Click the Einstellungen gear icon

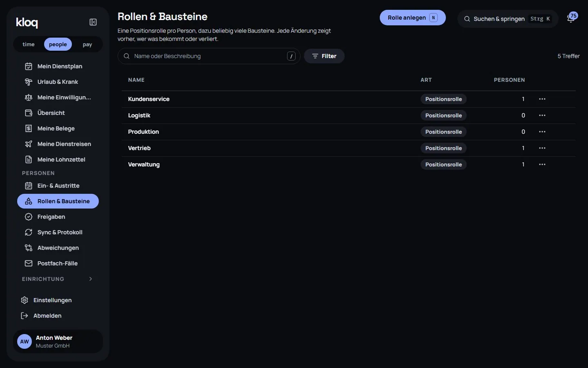point(24,300)
